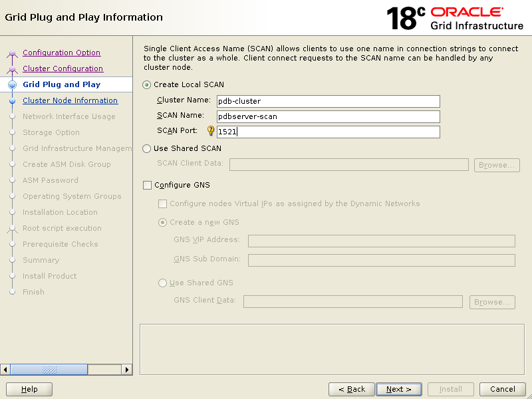Click the sidebar horizontal scrollbar thumb
The image size is (532, 399).
click(49, 370)
